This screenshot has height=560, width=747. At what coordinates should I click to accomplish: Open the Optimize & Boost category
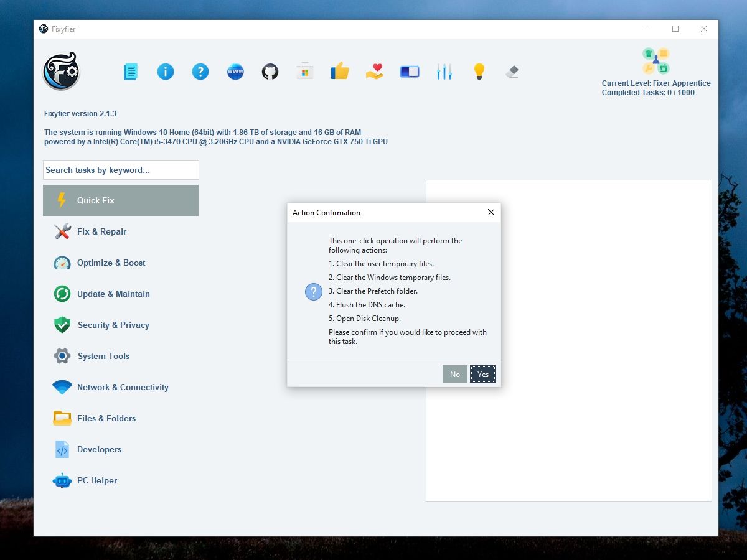point(121,263)
